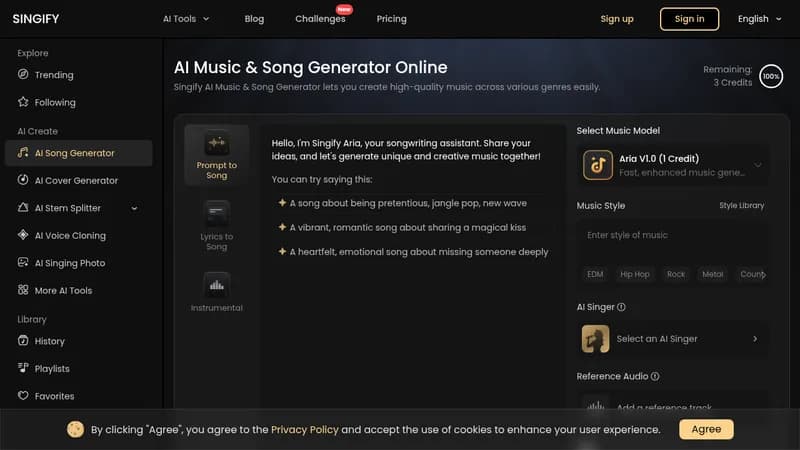The width and height of the screenshot is (800, 450).
Task: Click the Lyrics to Song icon
Action: pyautogui.click(x=217, y=213)
